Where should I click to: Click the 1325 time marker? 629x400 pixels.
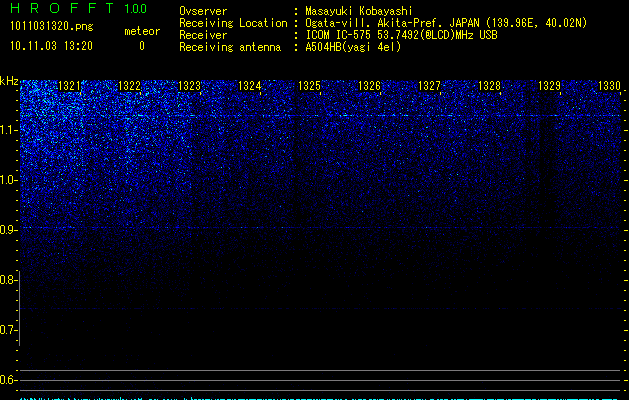[309, 86]
